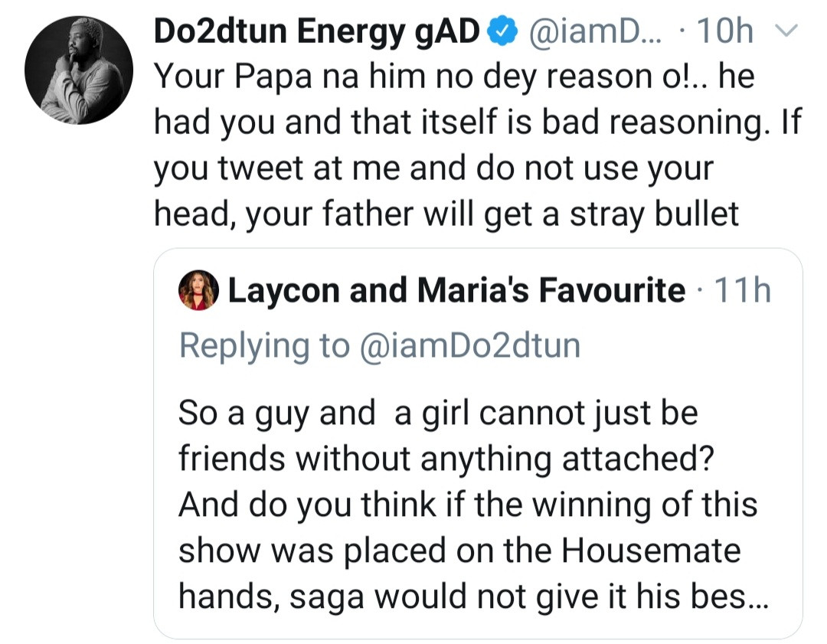Click the Do2dtun Energy gAD display name
This screenshot has height=644, width=827.
318,32
